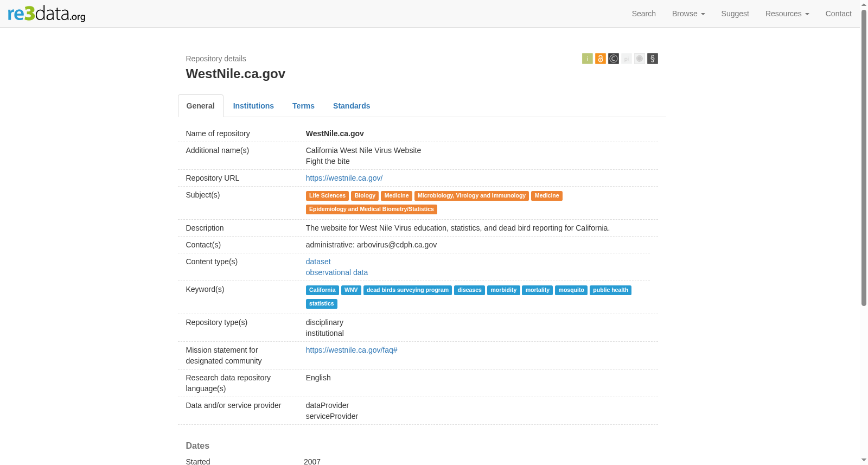Click the greyed-out 'pi' persistent identifier badge

tap(627, 59)
